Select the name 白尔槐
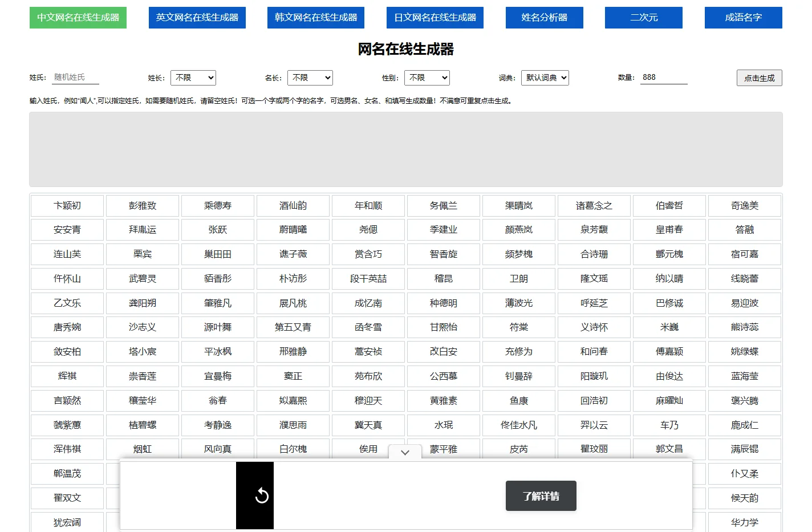 pos(293,449)
